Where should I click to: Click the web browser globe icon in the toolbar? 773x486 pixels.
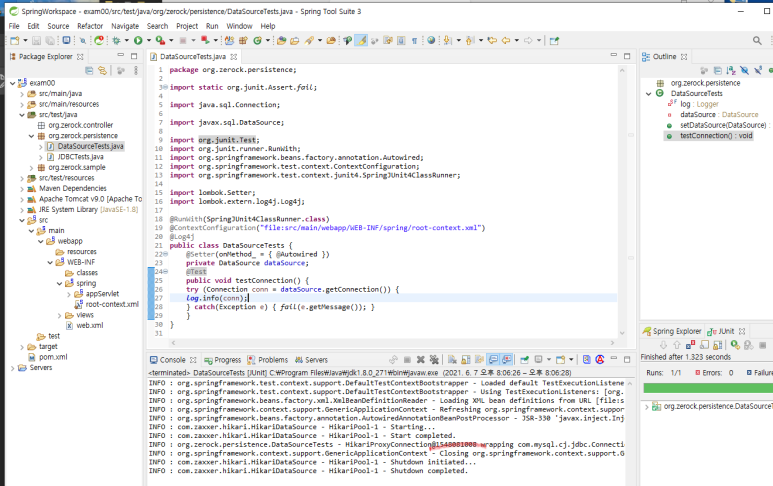click(x=431, y=41)
